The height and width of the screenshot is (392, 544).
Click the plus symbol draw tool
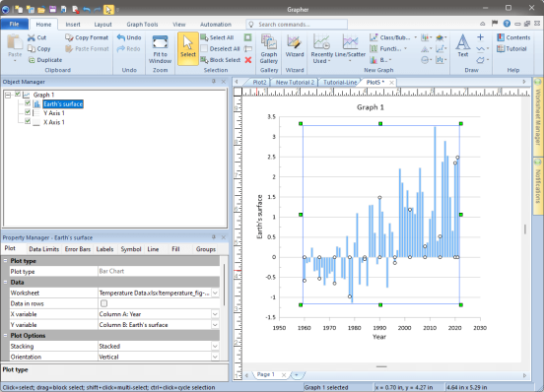[x=480, y=37]
